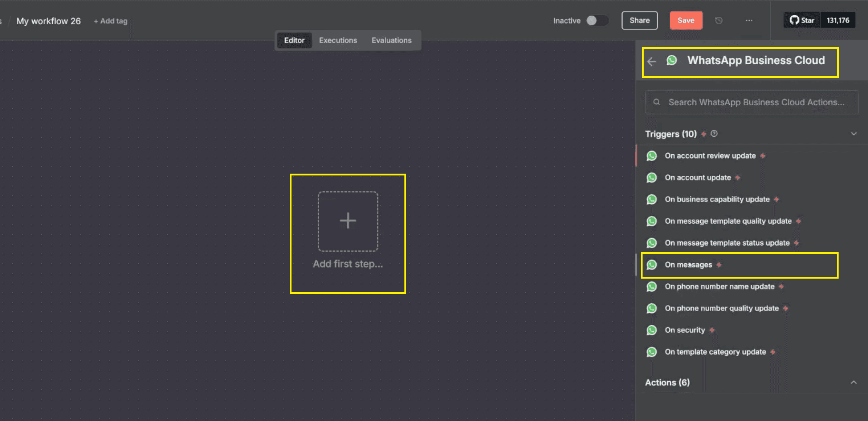
Task: Click the My workflow 26 title
Action: (49, 21)
